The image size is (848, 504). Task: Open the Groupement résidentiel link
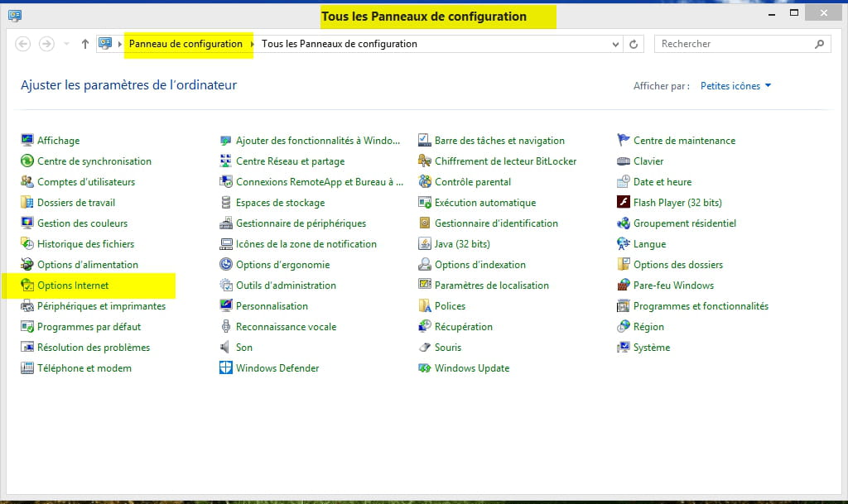tap(685, 223)
